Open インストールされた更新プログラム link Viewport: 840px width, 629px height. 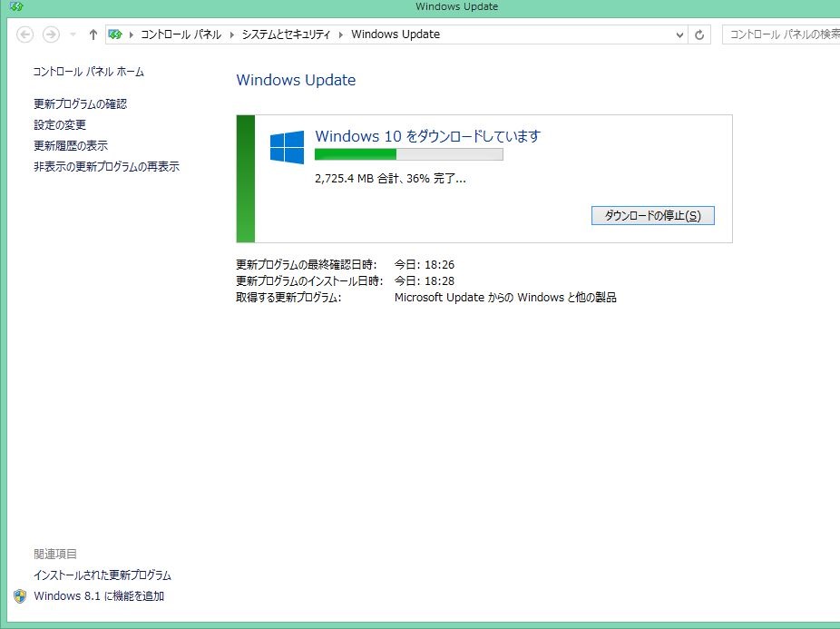(x=103, y=575)
